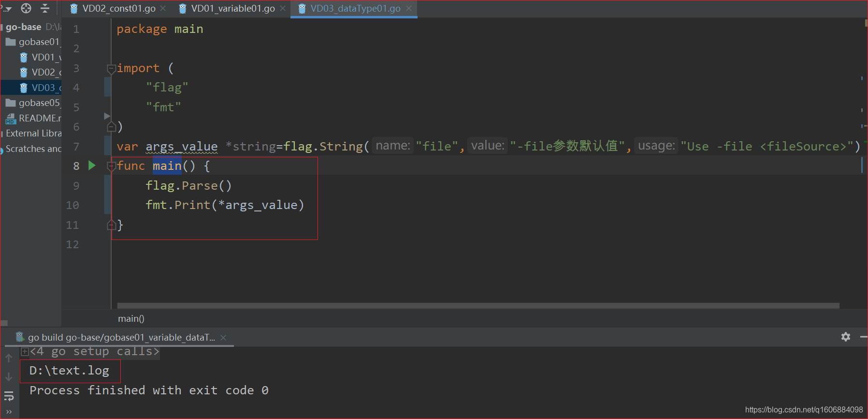The width and height of the screenshot is (868, 419).
Task: Click the fold end marker at line 6
Action: pos(111,127)
